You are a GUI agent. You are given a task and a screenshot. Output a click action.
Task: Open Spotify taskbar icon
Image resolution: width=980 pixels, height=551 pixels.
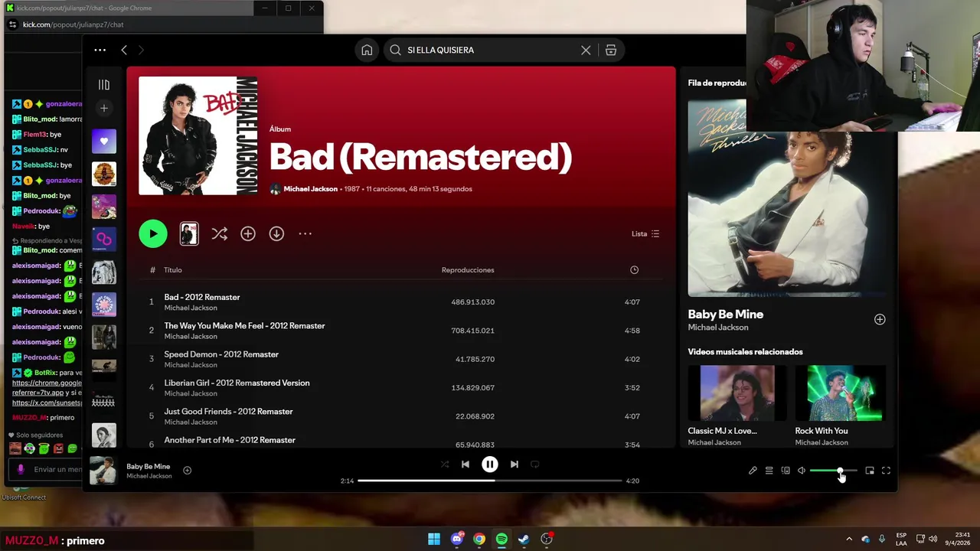tap(501, 539)
